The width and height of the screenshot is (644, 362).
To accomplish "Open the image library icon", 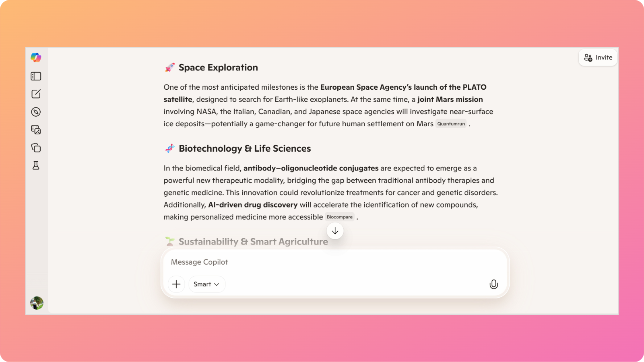I will [36, 130].
